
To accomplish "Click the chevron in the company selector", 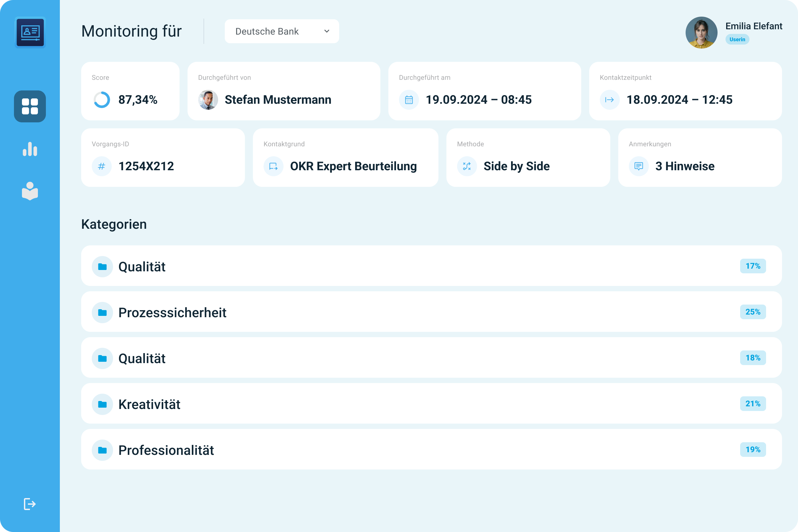I will (327, 31).
